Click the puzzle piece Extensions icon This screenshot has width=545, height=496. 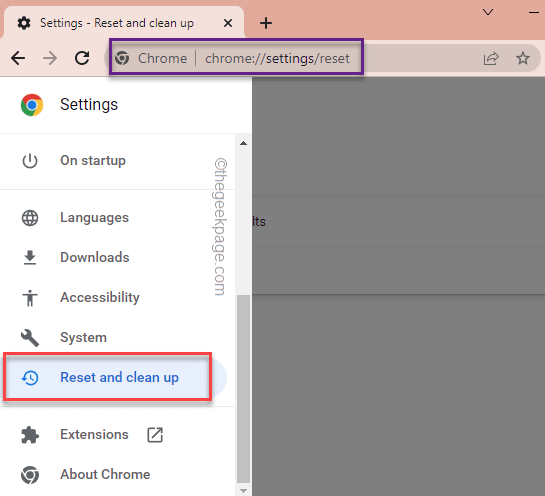30,435
